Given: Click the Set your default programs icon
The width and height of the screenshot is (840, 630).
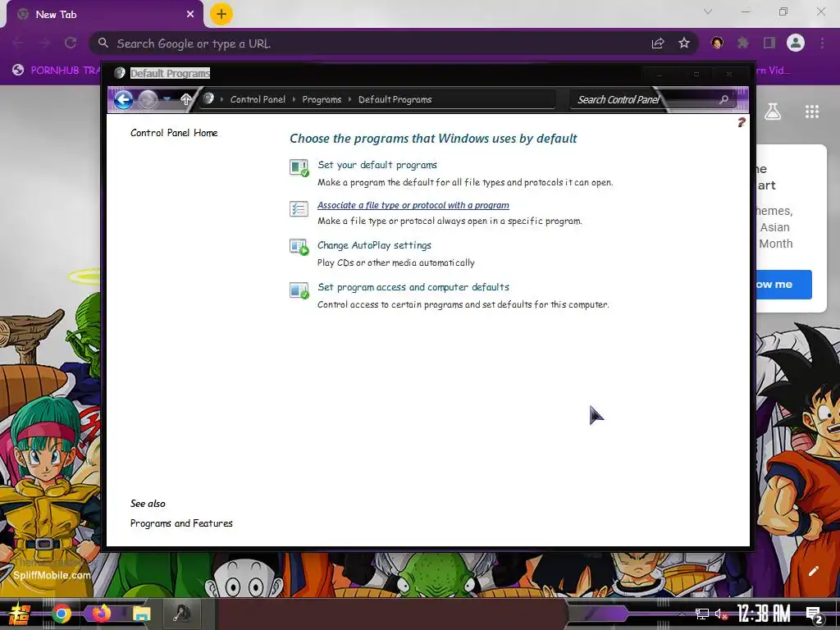Looking at the screenshot, I should (299, 167).
